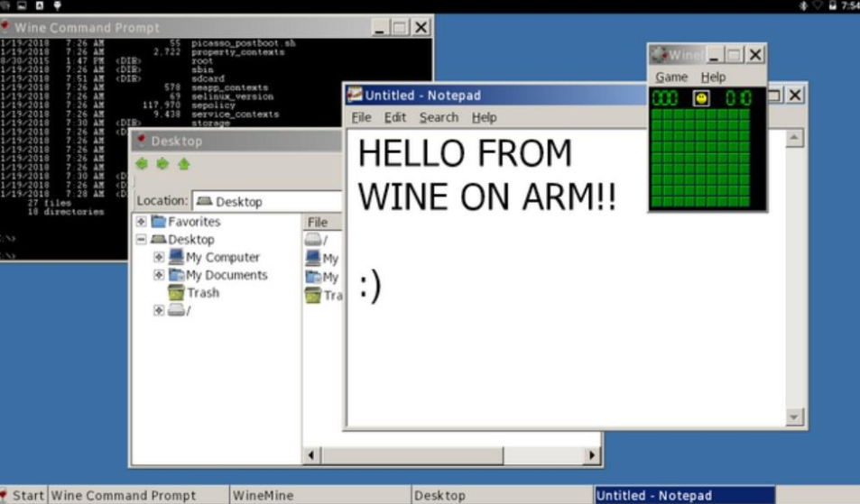Switch to Desktop in the taskbar
Image resolution: width=860 pixels, height=504 pixels.
[502, 495]
